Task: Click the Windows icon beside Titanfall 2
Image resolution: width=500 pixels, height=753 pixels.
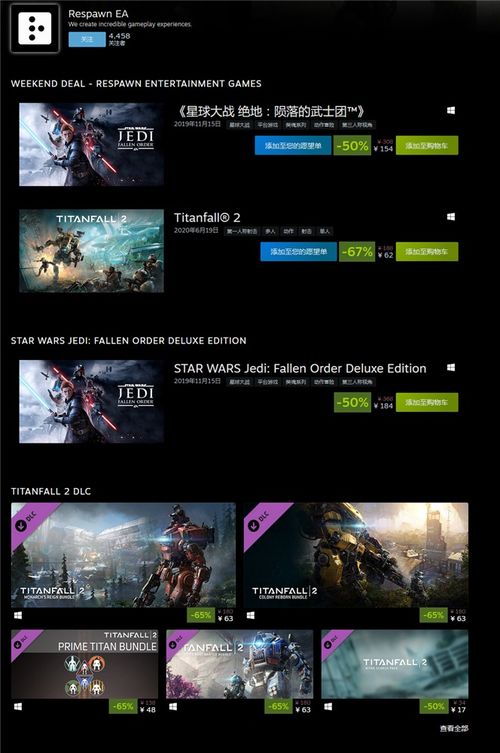Action: [x=451, y=217]
